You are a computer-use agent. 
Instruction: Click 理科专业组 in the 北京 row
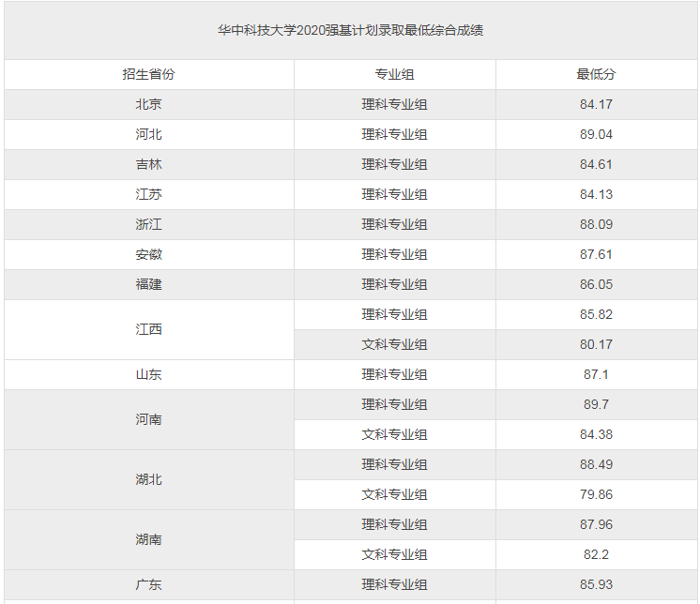point(395,104)
